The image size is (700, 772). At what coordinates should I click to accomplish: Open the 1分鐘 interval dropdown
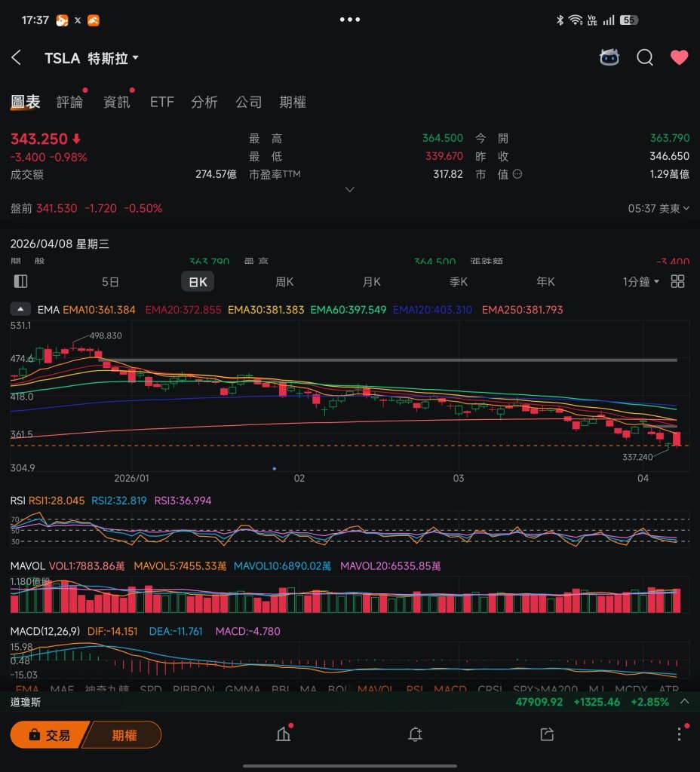point(641,282)
